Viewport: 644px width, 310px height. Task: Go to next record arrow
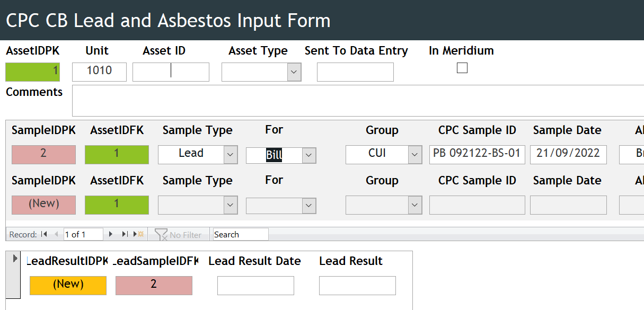click(x=111, y=234)
